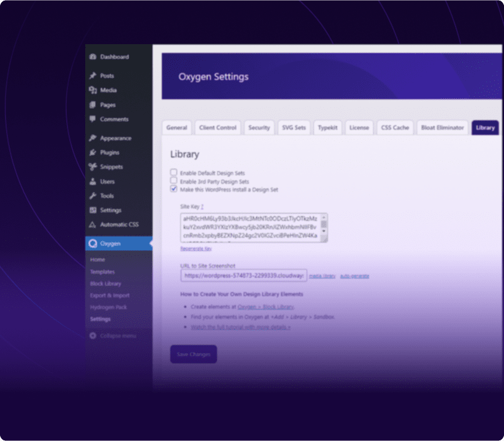Screen dimensions: 504x441
Task: Open the Block Library submenu item
Action: pyautogui.click(x=105, y=283)
